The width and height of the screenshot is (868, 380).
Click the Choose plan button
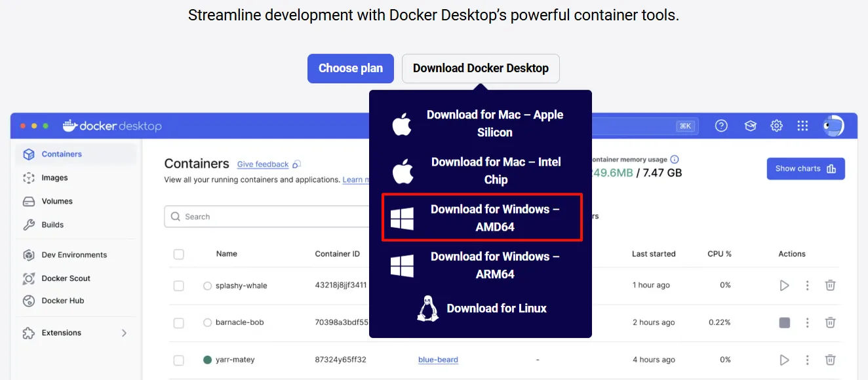point(351,68)
